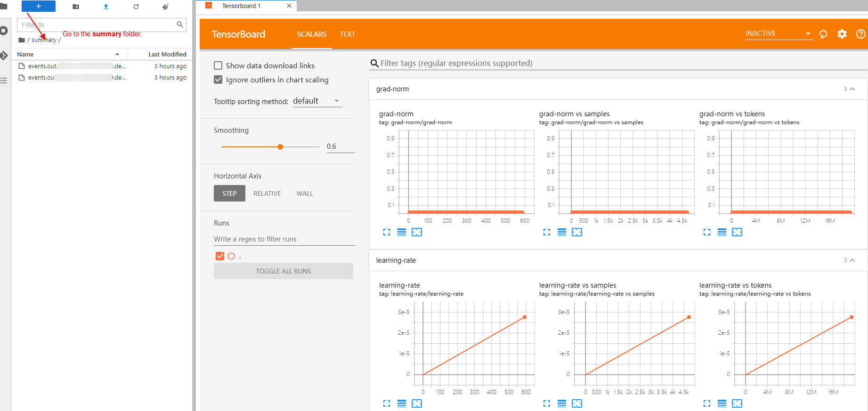Click the summary breadcrumb link
The width and height of the screenshot is (868, 411).
(44, 40)
